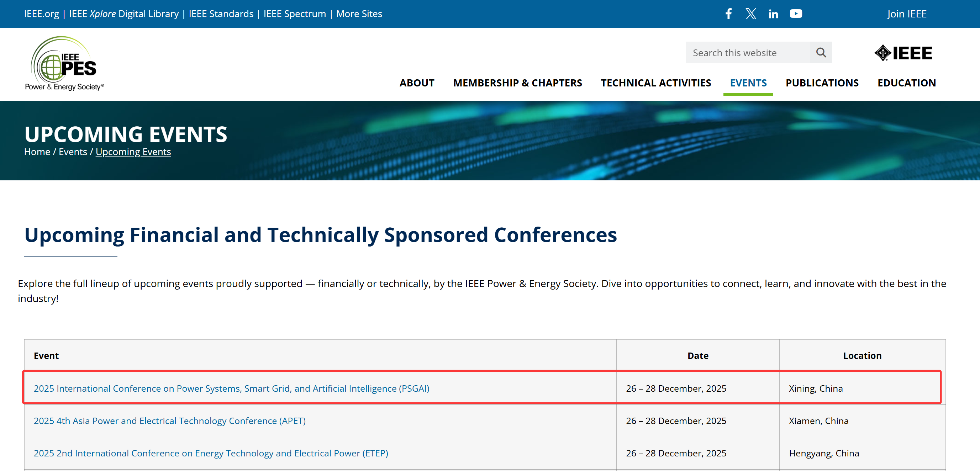Viewport: 980px width, 471px height.
Task: Expand Technical Activities menu
Action: (655, 83)
